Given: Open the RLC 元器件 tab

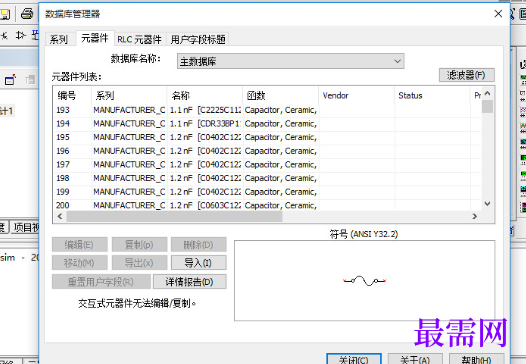Looking at the screenshot, I should tap(139, 40).
